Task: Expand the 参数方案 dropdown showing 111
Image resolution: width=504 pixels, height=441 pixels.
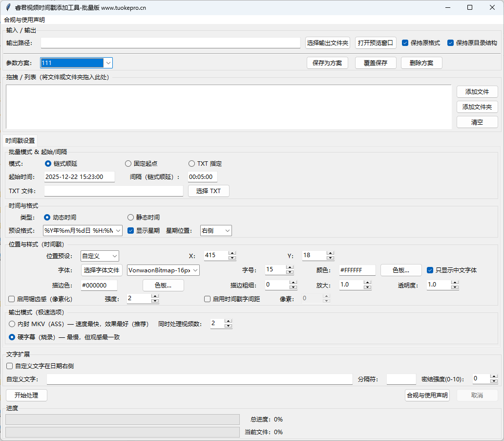Action: tap(108, 63)
